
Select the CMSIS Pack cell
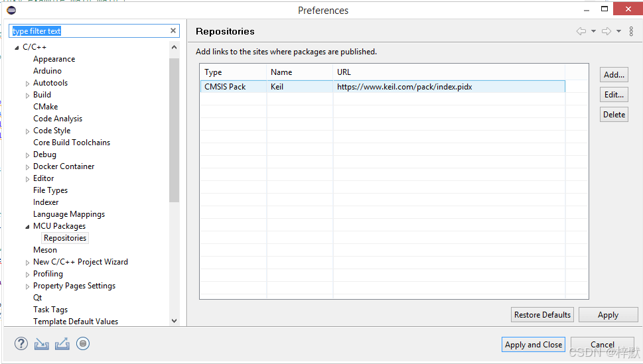234,86
